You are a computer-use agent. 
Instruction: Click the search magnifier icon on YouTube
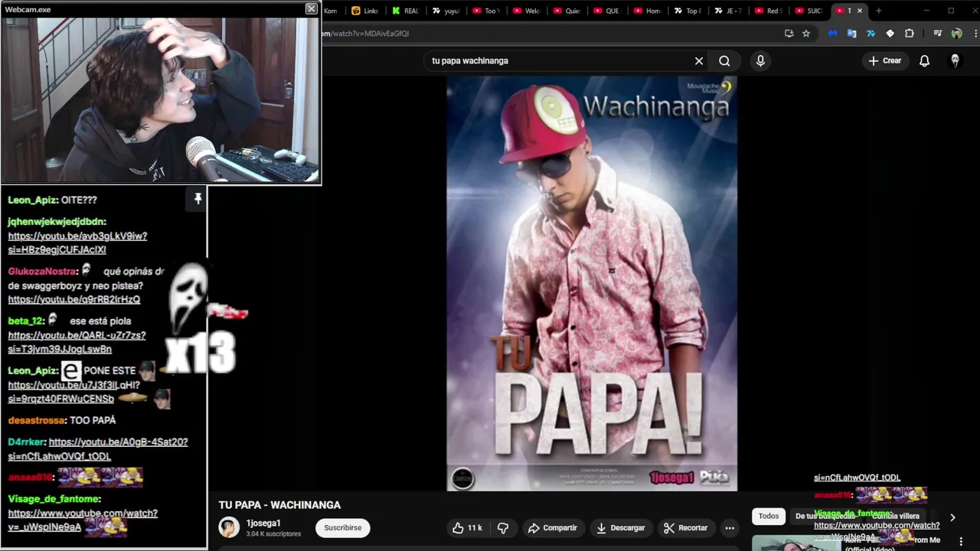(724, 60)
